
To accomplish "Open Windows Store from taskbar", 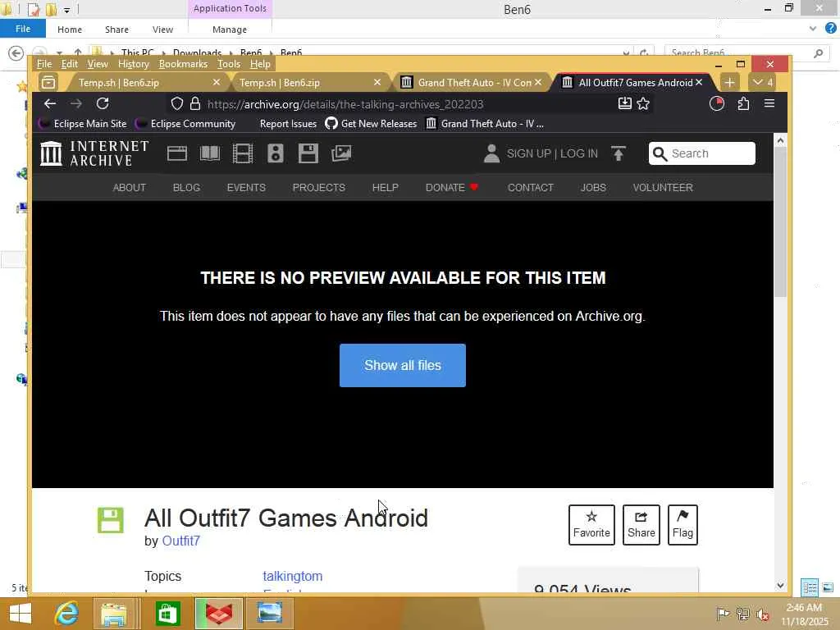I will [167, 614].
